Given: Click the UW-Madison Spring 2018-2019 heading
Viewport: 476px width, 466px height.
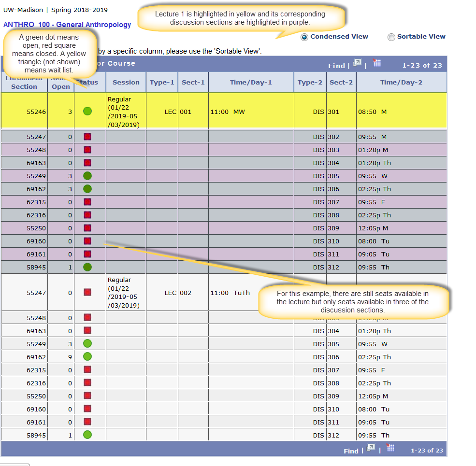Looking at the screenshot, I should (x=55, y=10).
